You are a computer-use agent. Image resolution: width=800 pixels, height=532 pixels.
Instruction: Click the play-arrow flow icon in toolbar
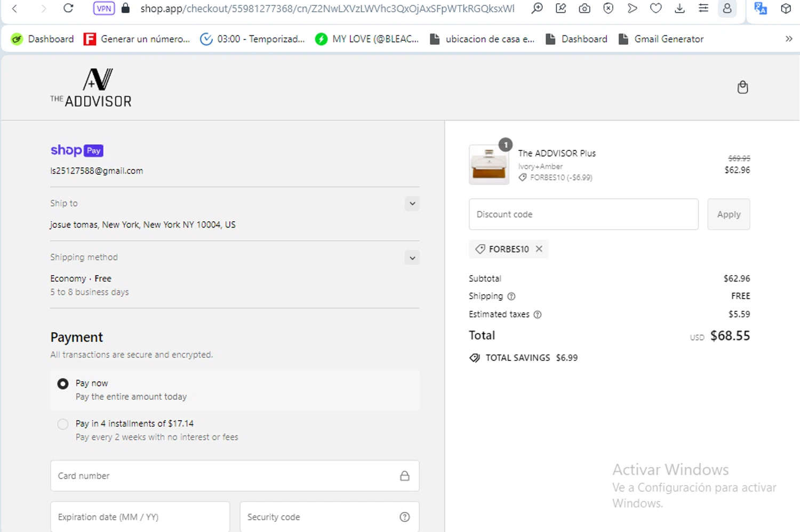[632, 8]
